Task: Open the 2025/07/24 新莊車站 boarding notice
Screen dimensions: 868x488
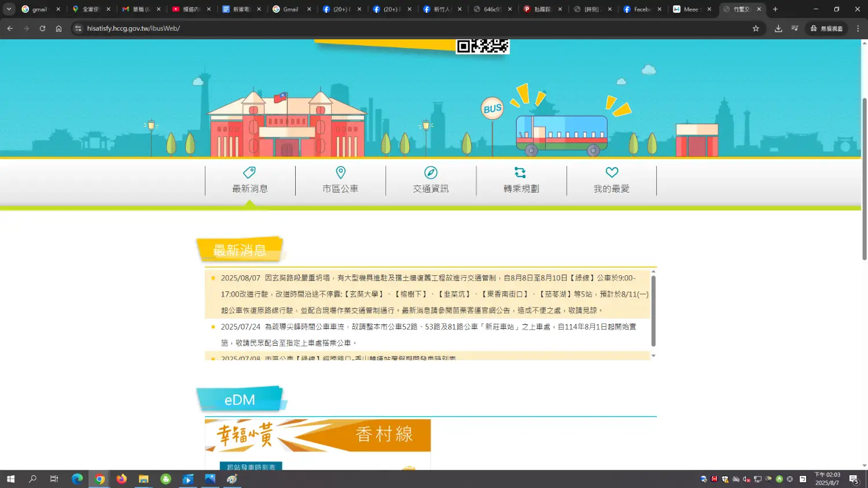Action: pyautogui.click(x=428, y=334)
